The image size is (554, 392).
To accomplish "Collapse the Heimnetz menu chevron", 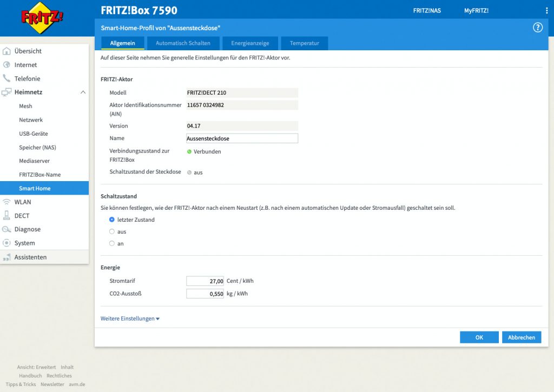I will [83, 92].
